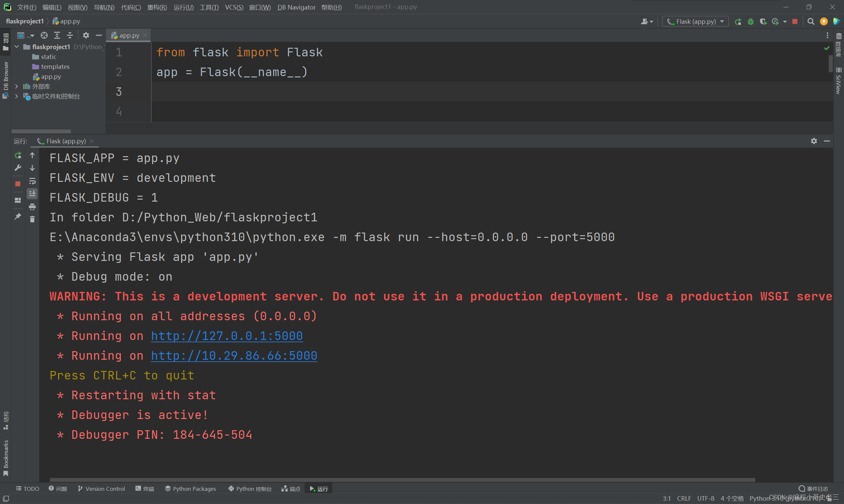Toggle scroll to end in console
The image size is (844, 504).
point(32,194)
